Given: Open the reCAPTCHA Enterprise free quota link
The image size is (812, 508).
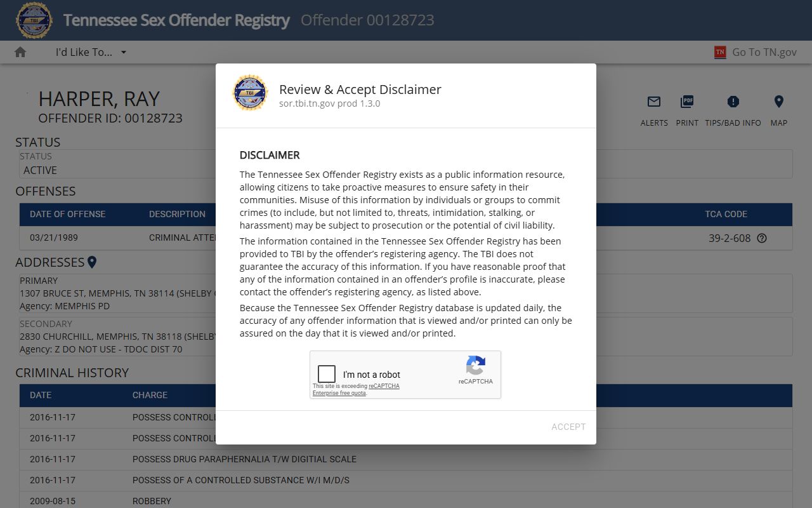Looking at the screenshot, I should pos(356,389).
